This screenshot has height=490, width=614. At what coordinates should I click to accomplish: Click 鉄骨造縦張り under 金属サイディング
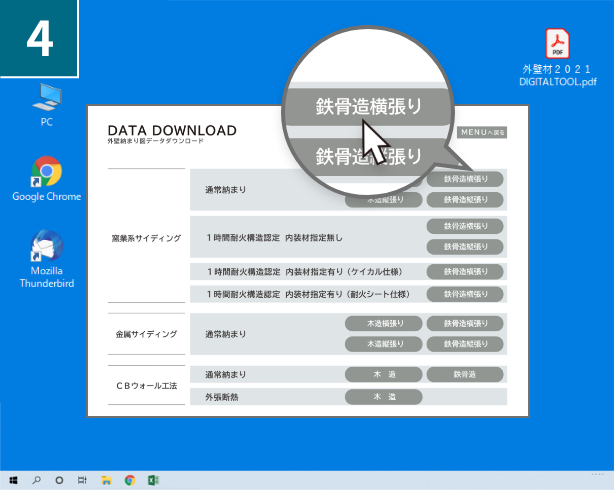coord(465,344)
